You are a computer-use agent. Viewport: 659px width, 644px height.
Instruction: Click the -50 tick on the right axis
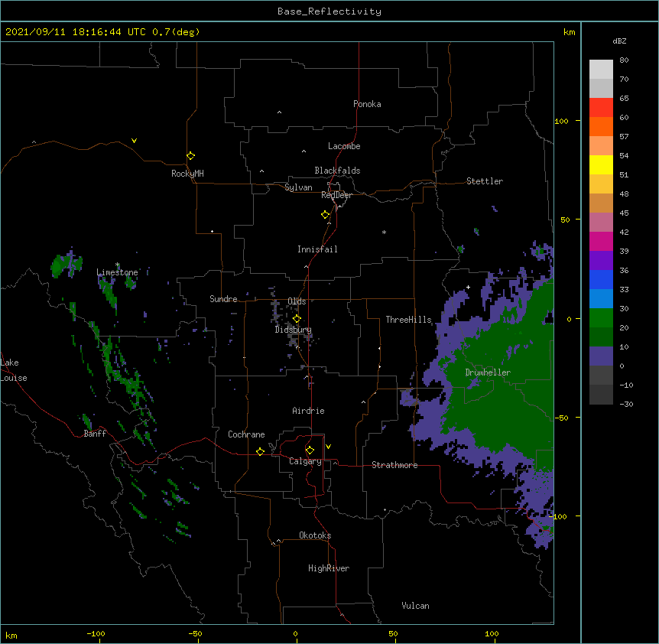coord(561,418)
